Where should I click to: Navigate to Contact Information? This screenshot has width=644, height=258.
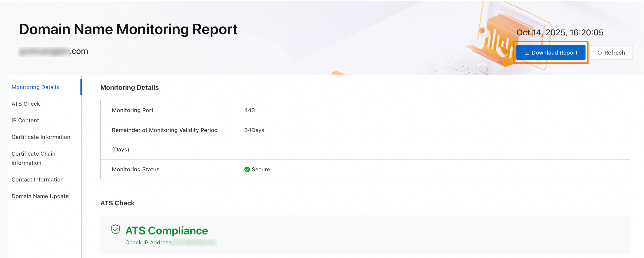coord(37,179)
